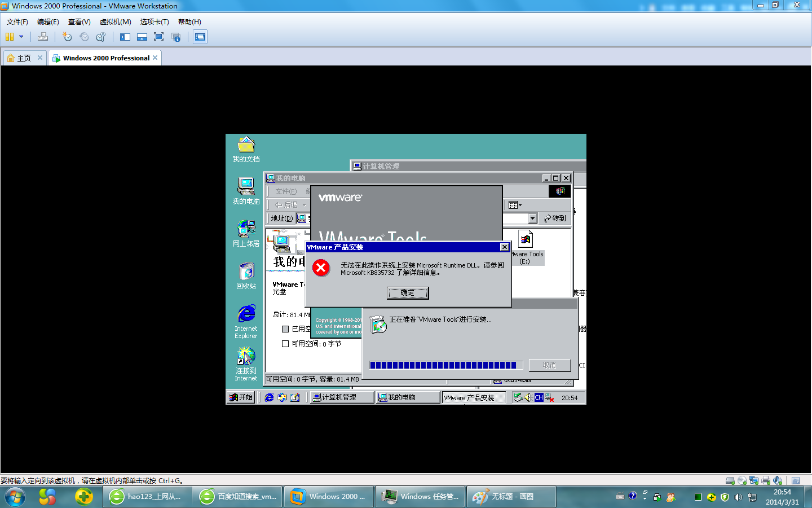Viewport: 812px width, 508px height.
Task: Select 网上邻居 desktop icon
Action: click(246, 233)
